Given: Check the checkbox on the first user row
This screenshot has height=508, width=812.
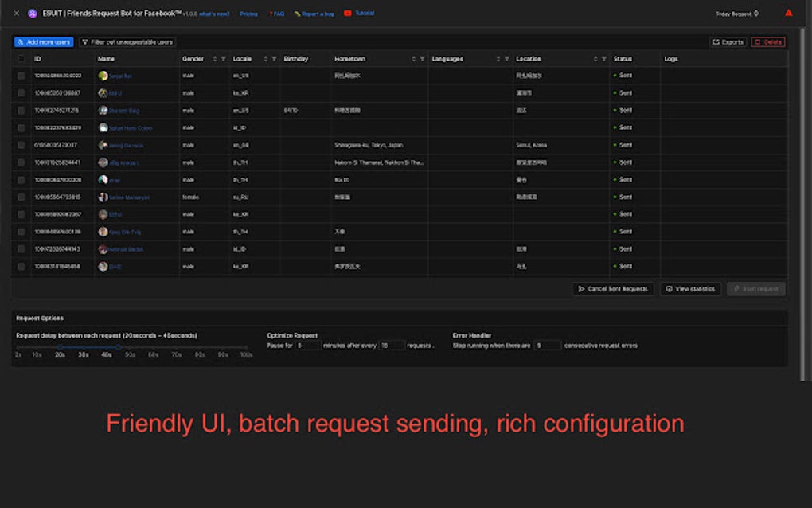Looking at the screenshot, I should (x=20, y=76).
